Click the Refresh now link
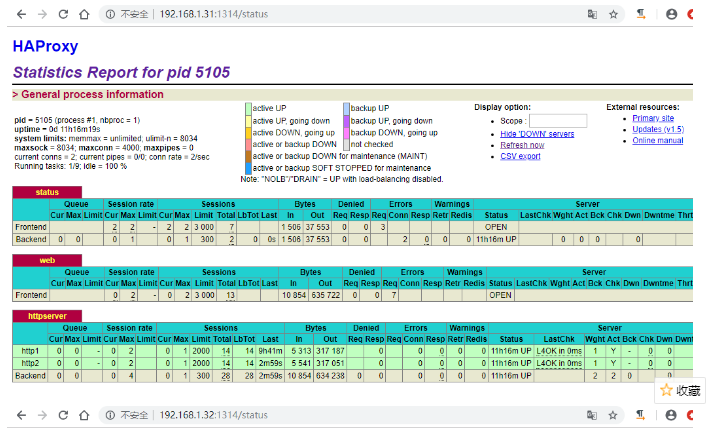This screenshot has height=431, width=713. 522,145
